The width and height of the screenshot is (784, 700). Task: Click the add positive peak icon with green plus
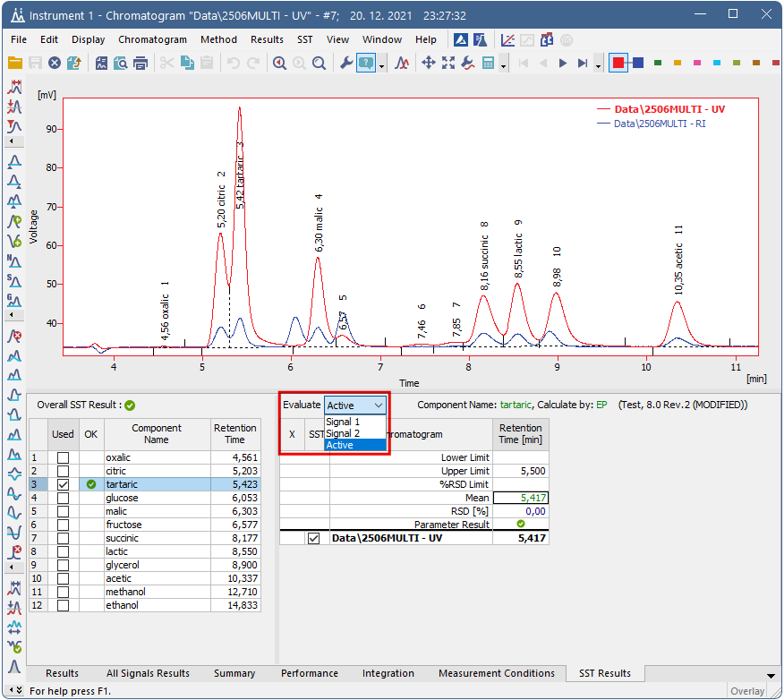[14, 221]
